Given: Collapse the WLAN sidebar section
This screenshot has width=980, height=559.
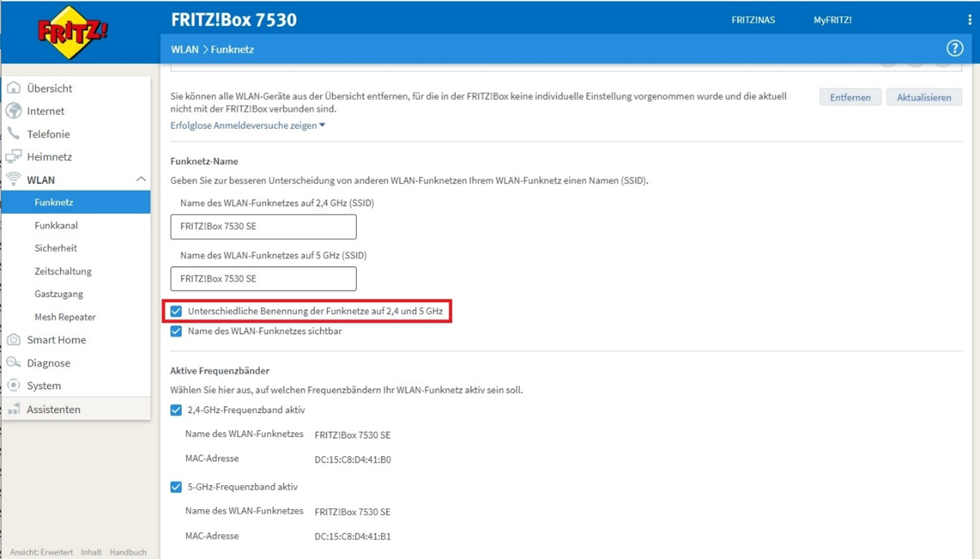Looking at the screenshot, I should pyautogui.click(x=140, y=180).
